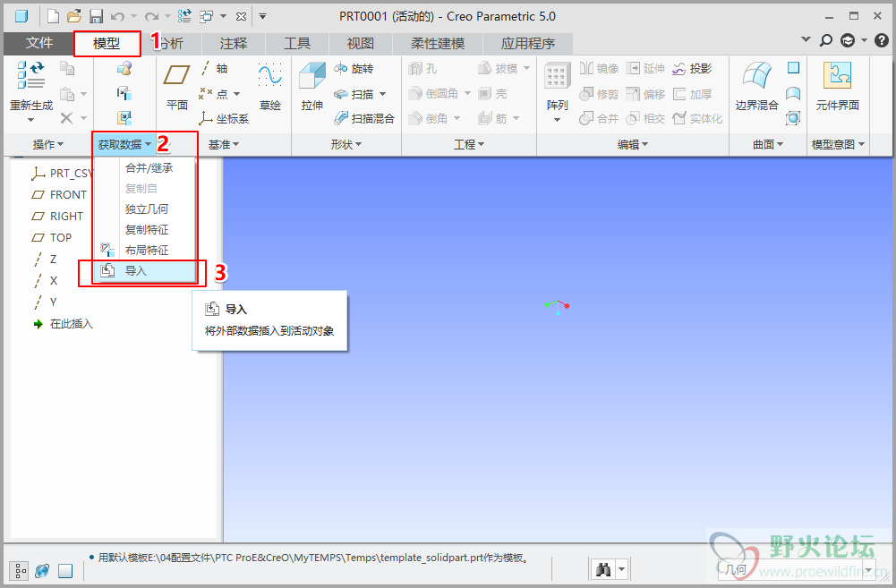
Task: Select the 扫描混合 swept blend tool
Action: pyautogui.click(x=364, y=118)
